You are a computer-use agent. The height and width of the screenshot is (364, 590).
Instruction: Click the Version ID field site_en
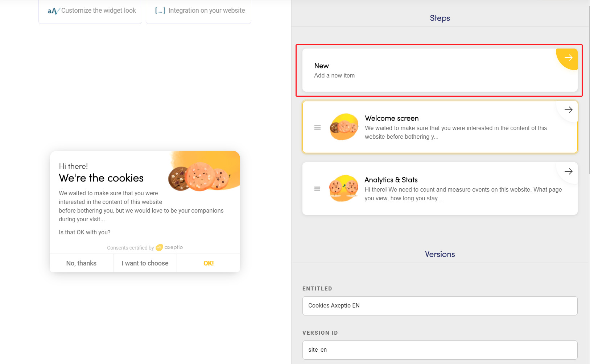440,350
